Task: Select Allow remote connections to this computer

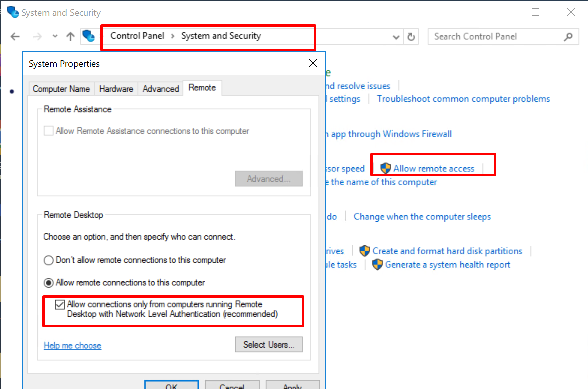Action: pos(49,283)
